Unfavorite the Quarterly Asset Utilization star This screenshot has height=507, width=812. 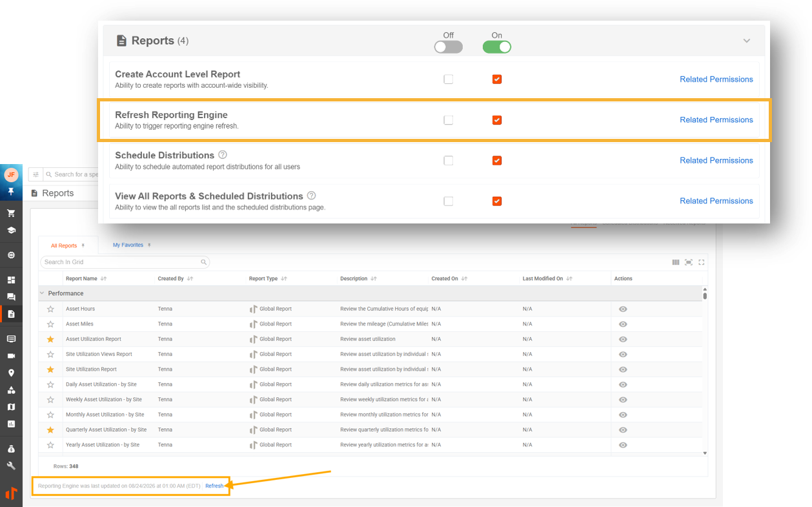click(x=50, y=429)
